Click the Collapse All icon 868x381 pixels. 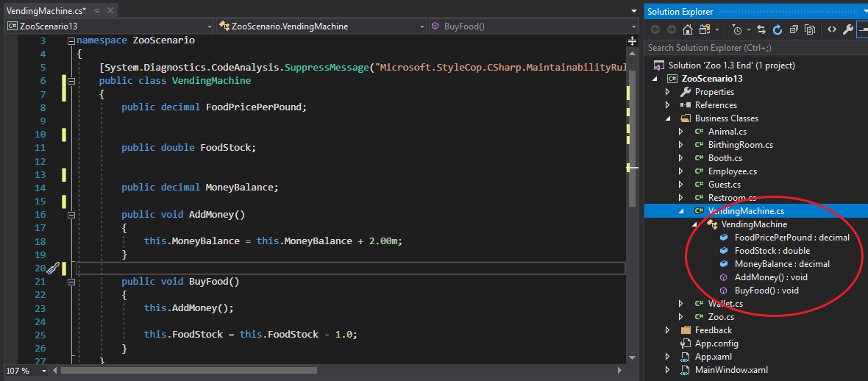pyautogui.click(x=794, y=29)
